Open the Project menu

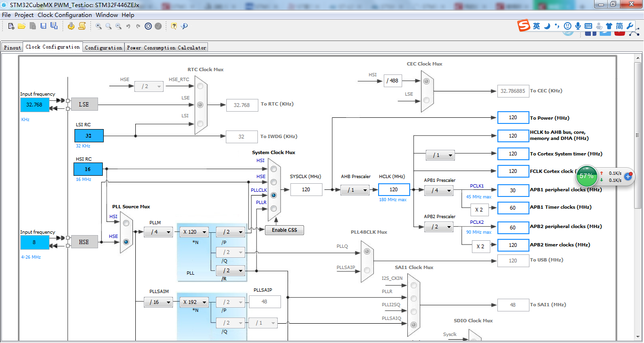[x=24, y=15]
